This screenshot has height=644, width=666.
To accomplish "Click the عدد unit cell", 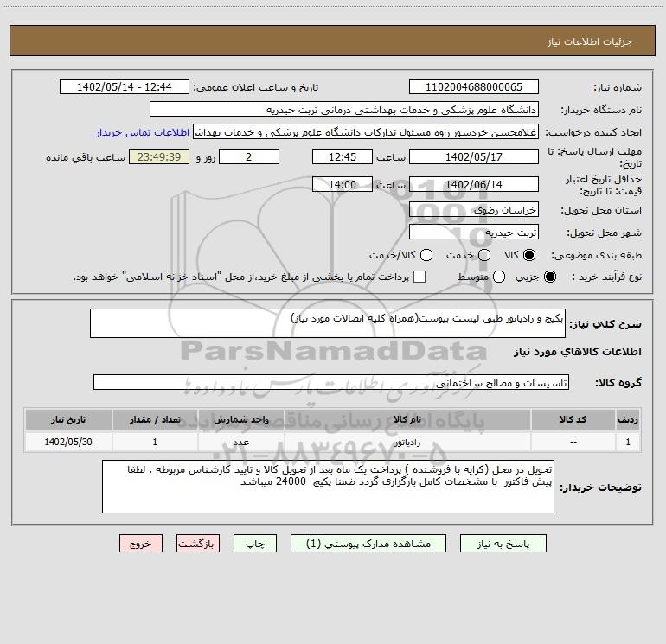I will click(240, 442).
